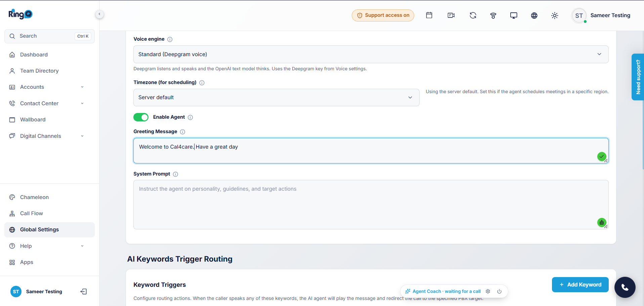
Task: Open the wifi status icon in header
Action: click(x=493, y=15)
